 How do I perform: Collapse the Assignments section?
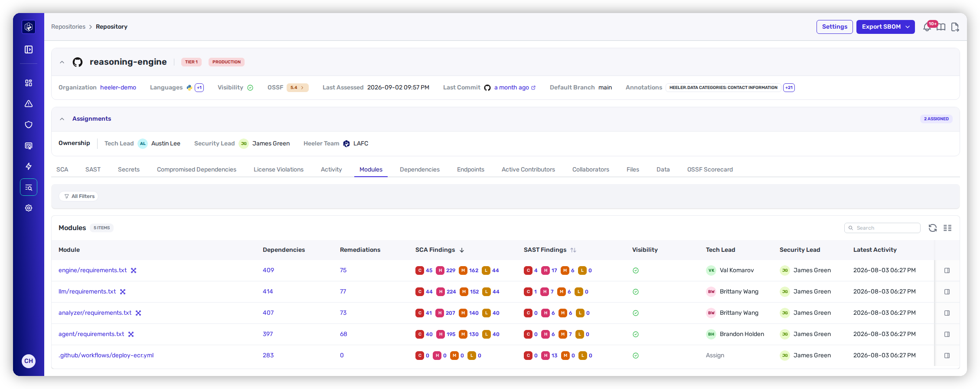[x=62, y=119]
